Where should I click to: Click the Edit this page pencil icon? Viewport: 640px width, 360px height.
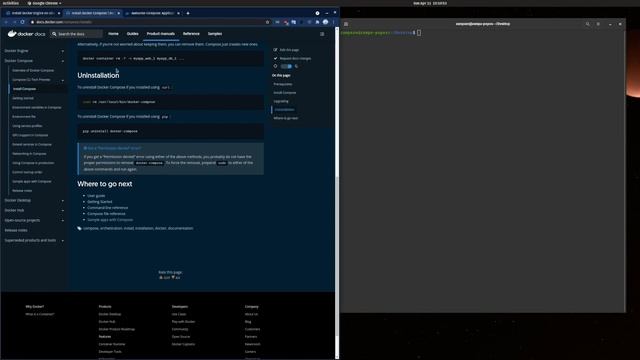tap(276, 49)
